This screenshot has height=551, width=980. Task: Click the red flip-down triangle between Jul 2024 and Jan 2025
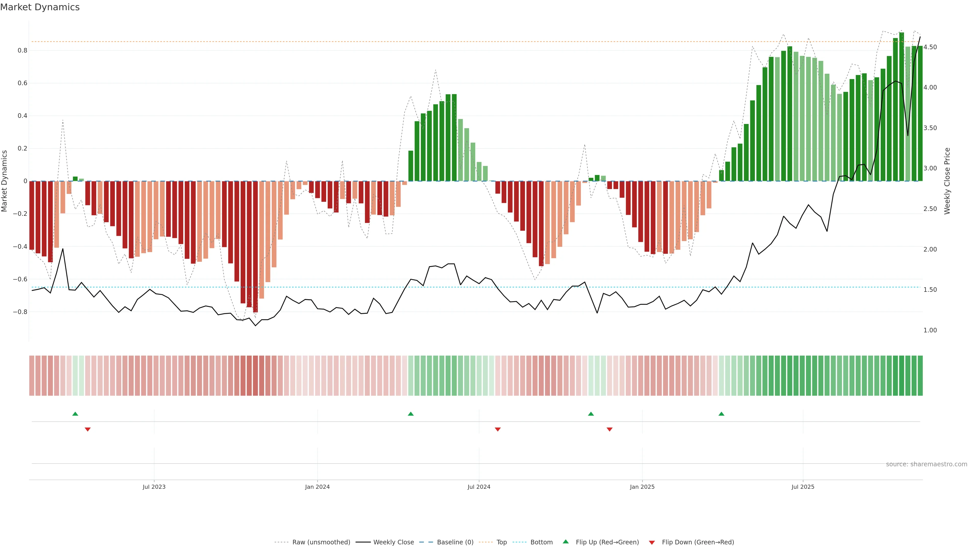coord(609,429)
